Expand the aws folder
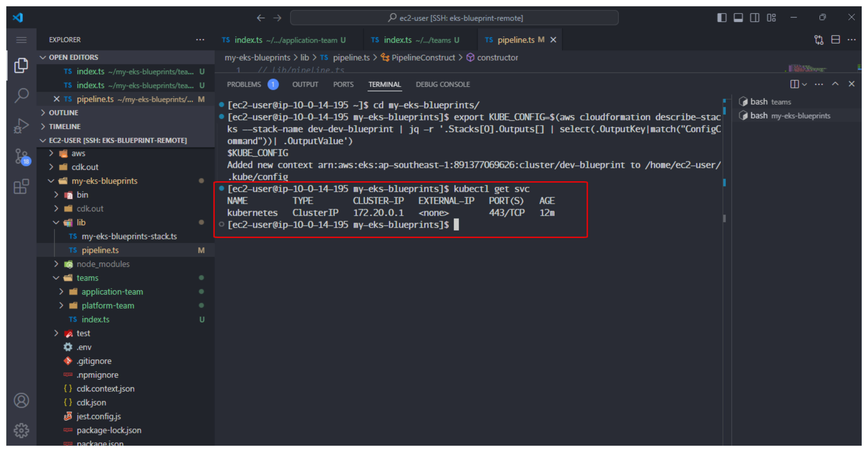 125,153
